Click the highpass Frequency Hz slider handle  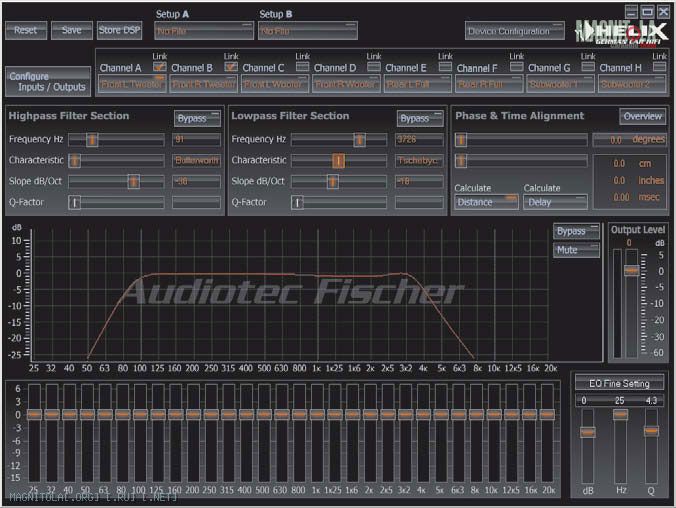tap(92, 139)
